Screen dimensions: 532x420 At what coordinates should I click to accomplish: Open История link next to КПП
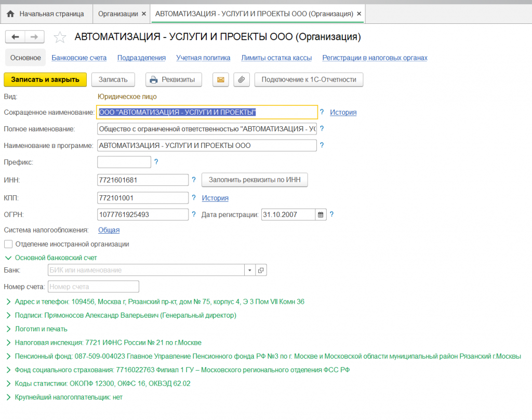coord(215,198)
